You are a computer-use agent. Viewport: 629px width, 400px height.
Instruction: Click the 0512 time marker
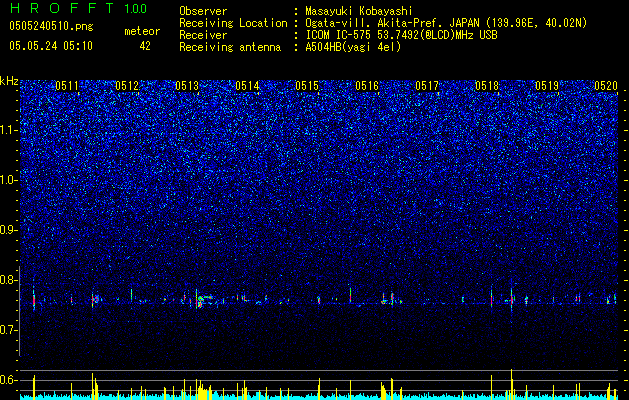(x=127, y=86)
